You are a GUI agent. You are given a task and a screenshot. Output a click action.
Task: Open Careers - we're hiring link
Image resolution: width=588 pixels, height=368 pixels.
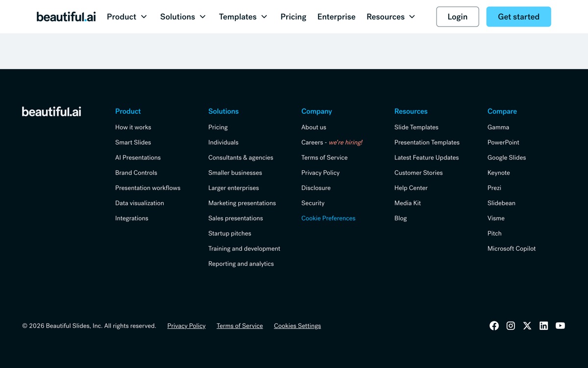(x=332, y=142)
